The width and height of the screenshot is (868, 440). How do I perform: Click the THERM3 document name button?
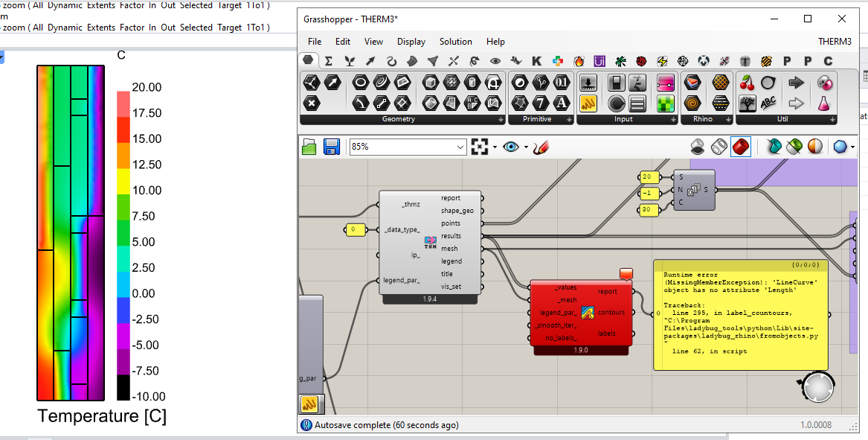click(x=834, y=42)
